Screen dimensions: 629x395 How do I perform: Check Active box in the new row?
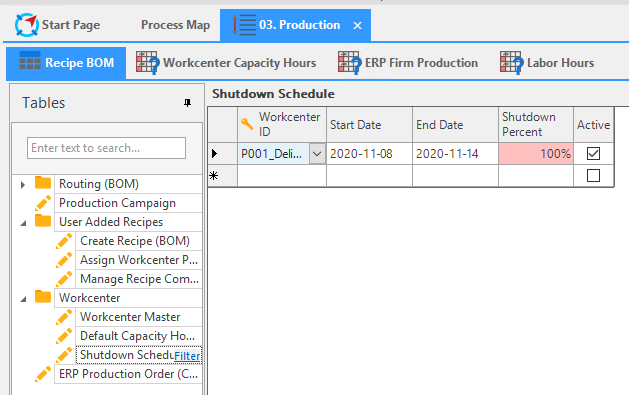pos(593,176)
